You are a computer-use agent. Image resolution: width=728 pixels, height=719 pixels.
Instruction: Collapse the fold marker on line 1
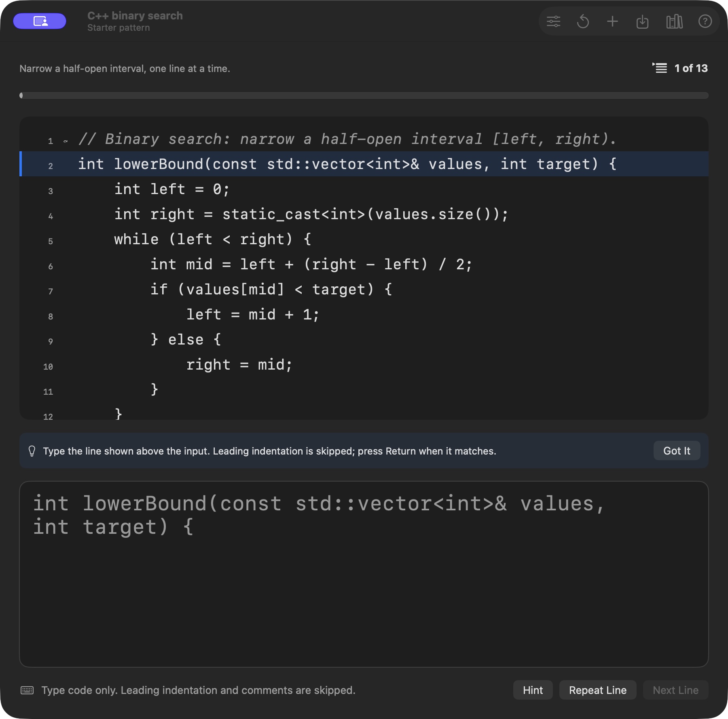pyautogui.click(x=66, y=141)
